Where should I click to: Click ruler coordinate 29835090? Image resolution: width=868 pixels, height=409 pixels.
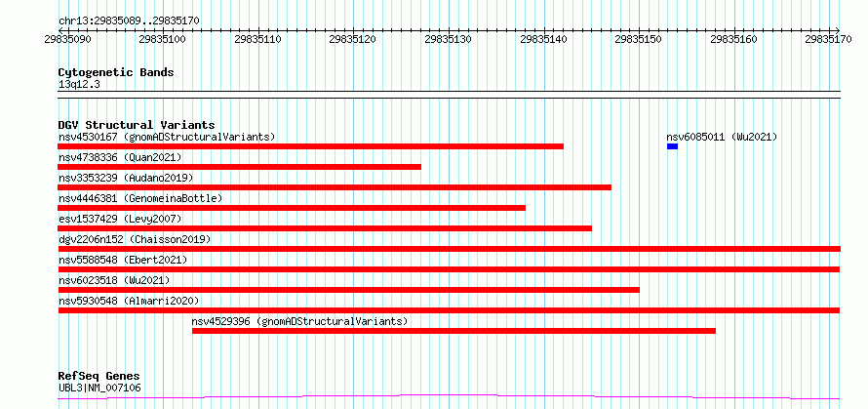68,39
